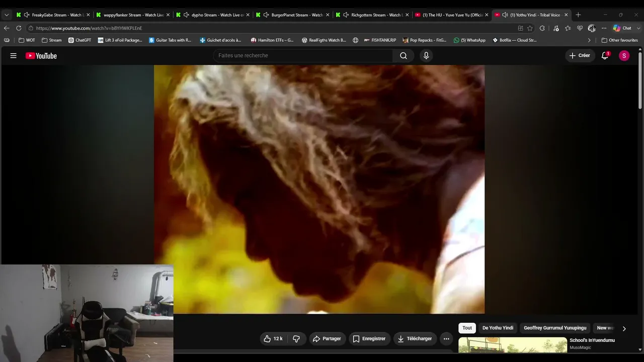Open the tab search dropdown

pos(7,15)
